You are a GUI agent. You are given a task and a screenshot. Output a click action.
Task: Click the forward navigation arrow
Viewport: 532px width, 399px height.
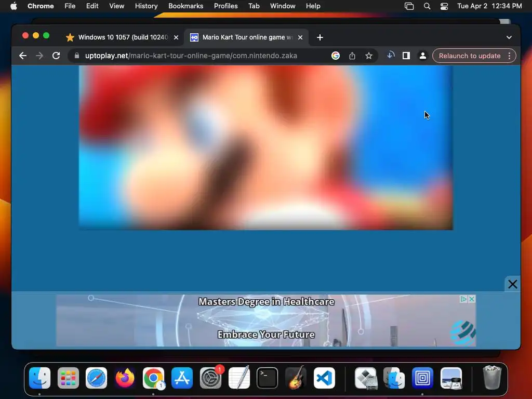(x=39, y=56)
